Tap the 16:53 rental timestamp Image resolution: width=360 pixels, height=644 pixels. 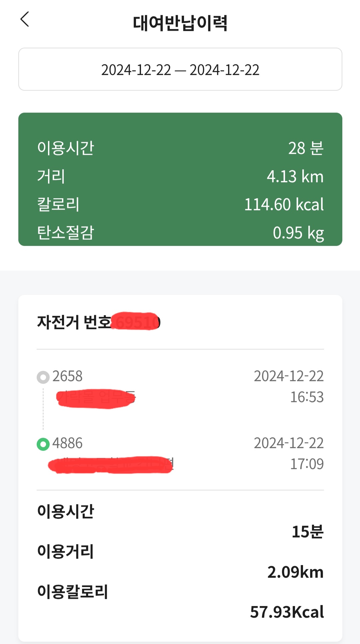307,397
